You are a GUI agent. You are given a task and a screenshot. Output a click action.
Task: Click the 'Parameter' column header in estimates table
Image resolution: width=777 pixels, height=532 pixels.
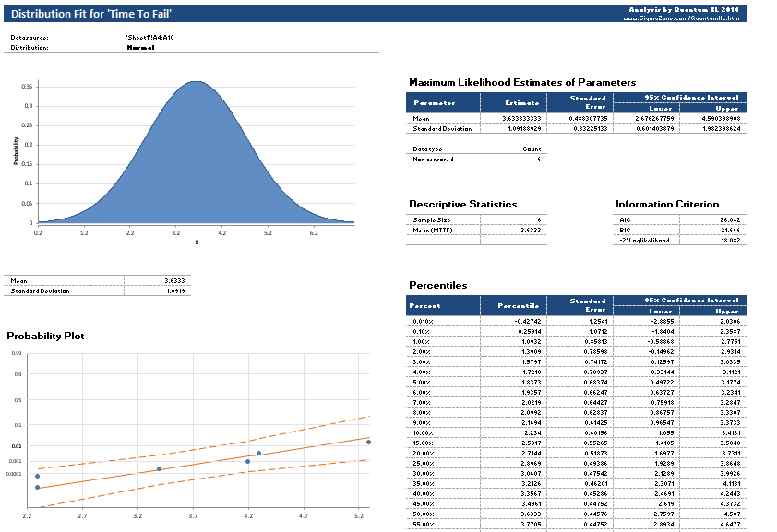(x=435, y=103)
